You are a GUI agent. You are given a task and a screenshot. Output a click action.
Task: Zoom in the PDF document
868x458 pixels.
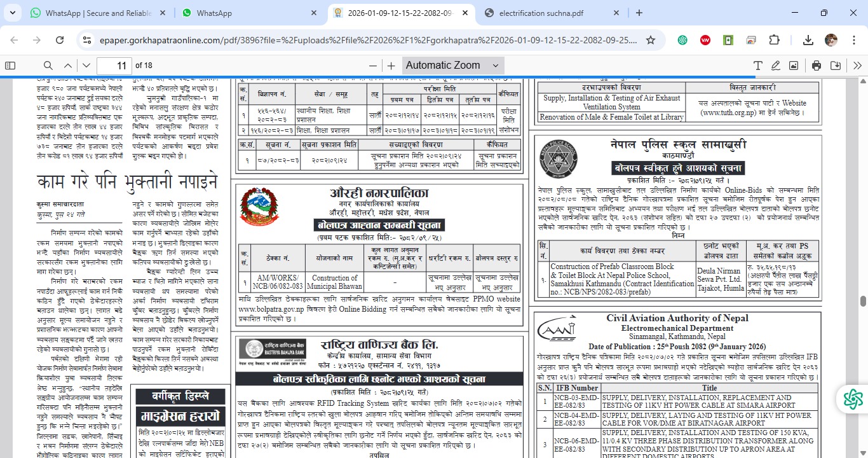(x=391, y=66)
